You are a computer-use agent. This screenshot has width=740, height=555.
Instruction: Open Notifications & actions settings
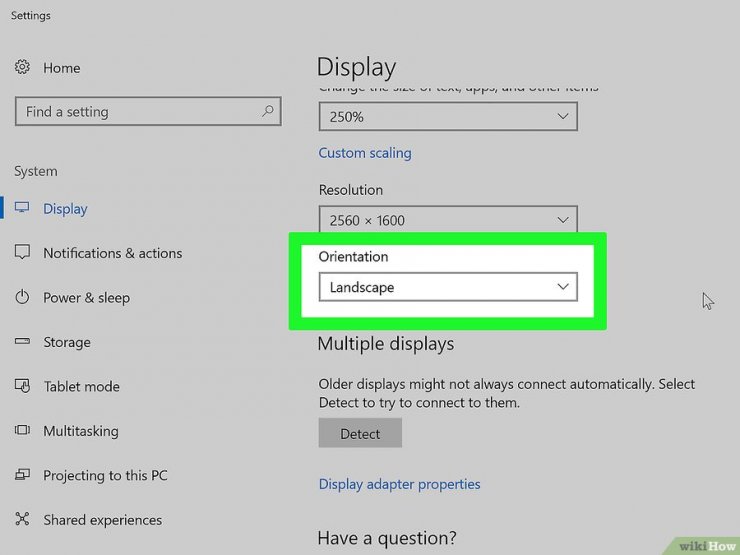click(x=113, y=253)
